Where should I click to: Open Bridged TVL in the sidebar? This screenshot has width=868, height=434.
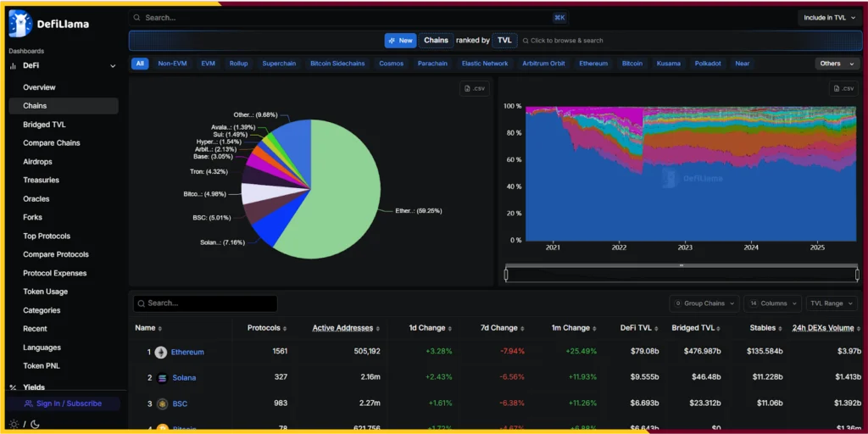click(44, 125)
